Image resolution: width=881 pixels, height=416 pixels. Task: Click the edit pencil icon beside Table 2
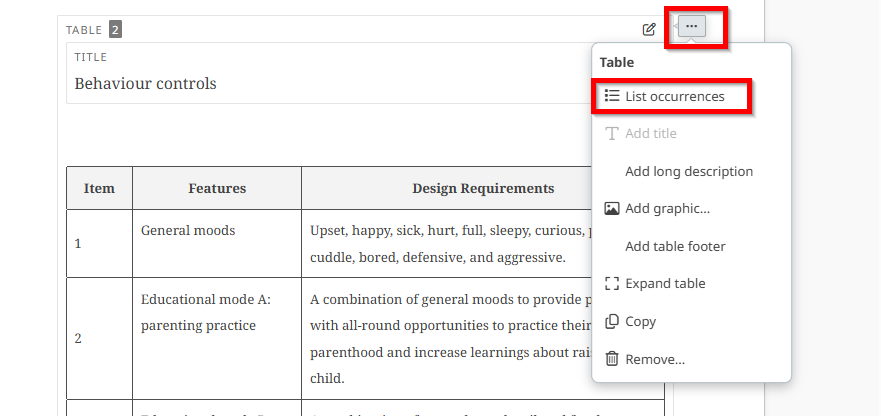649,29
